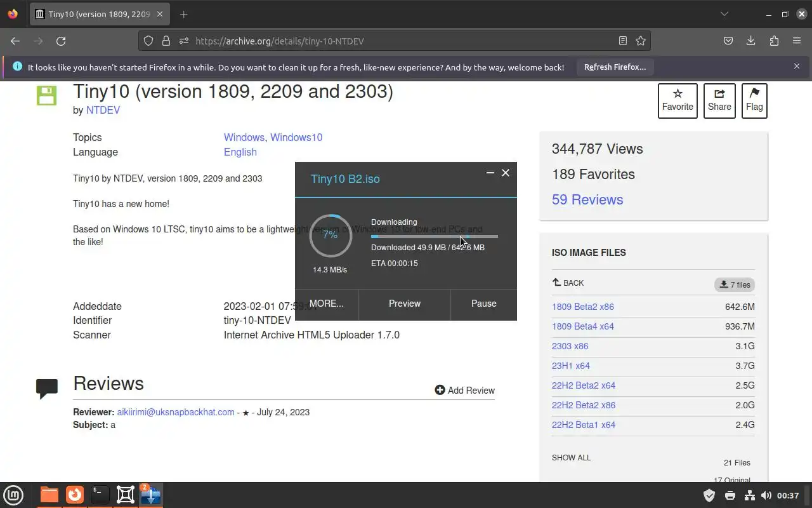
Task: Open the Windows10 topic link
Action: coord(296,137)
